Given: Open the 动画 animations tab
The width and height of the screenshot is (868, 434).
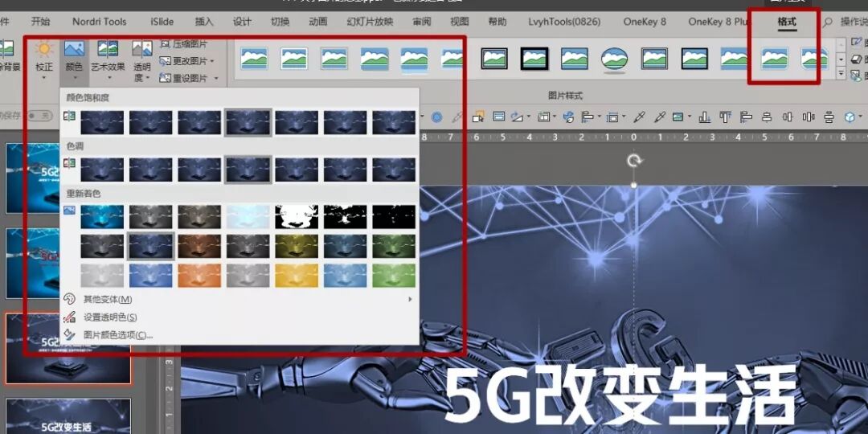Looking at the screenshot, I should tap(317, 22).
